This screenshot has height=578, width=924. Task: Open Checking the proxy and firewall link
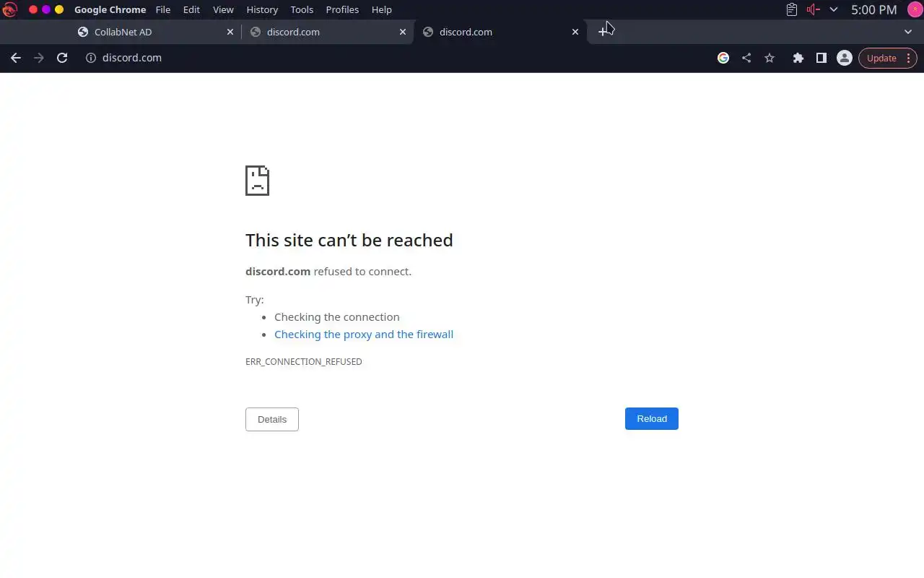(364, 335)
